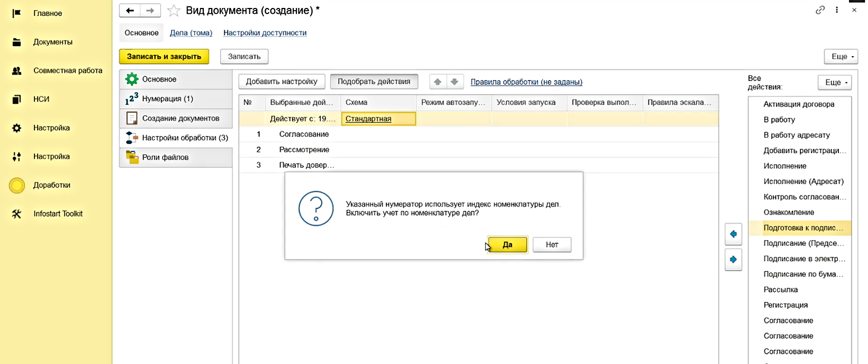This screenshot has width=868, height=364.
Task: Remove action with blue right arrow
Action: 733,260
